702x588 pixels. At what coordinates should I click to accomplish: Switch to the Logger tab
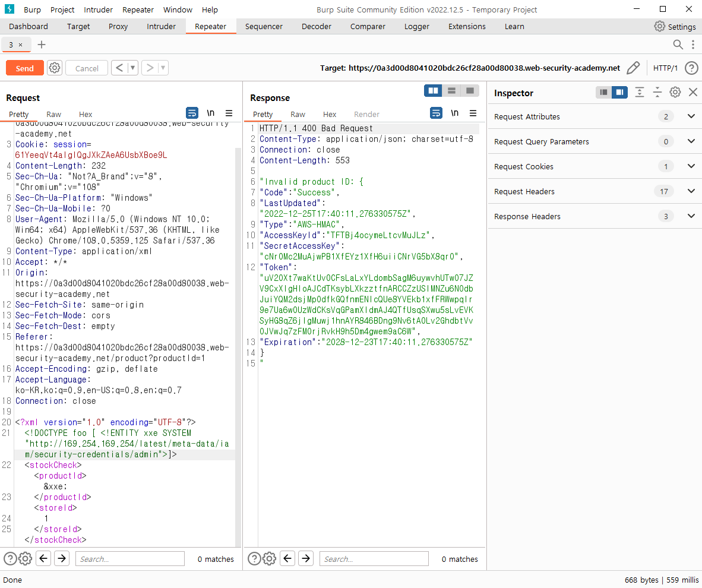(417, 26)
